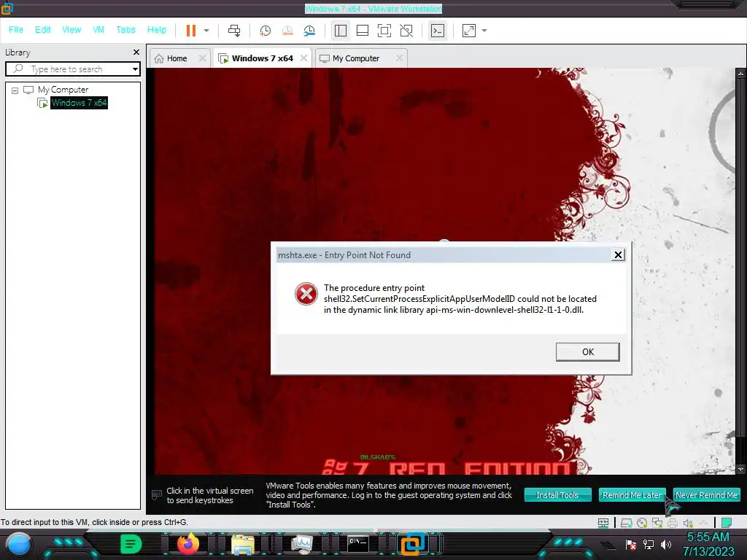The width and height of the screenshot is (747, 560).
Task: Toggle the Library sidebar view icon
Action: [x=341, y=31]
